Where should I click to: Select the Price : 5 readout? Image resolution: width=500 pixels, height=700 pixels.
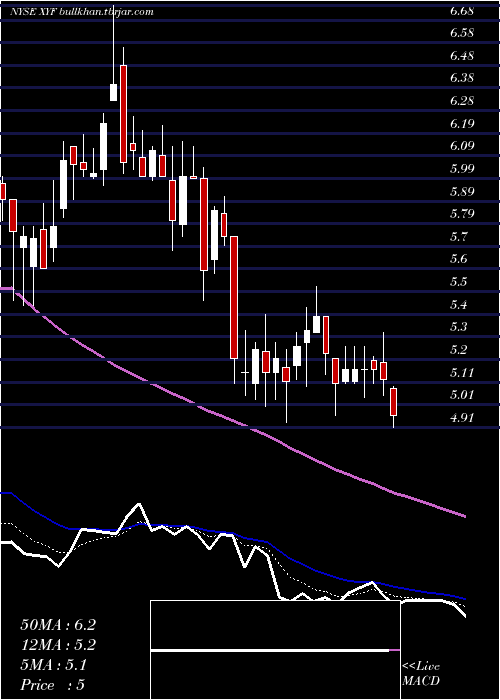click(52, 685)
